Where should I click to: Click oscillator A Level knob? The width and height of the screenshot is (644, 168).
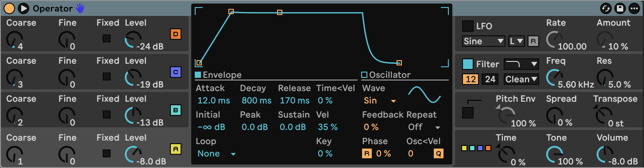tap(133, 155)
